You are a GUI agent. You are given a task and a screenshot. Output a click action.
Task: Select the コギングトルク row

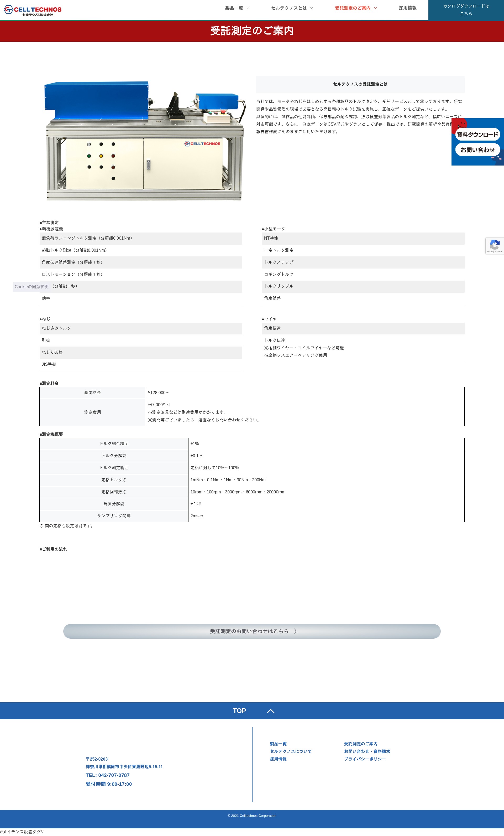[x=363, y=275]
